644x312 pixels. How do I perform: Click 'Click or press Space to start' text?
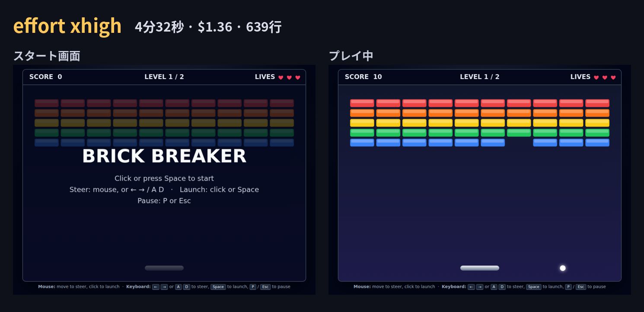coord(164,178)
